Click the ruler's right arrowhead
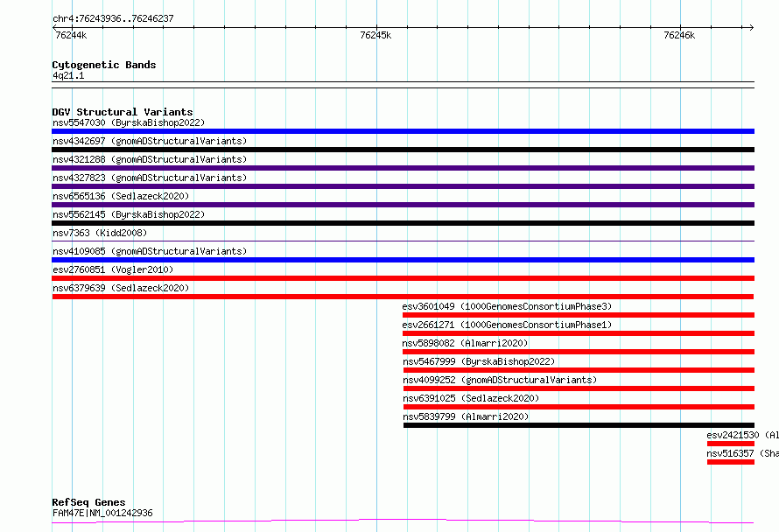 coord(752,28)
